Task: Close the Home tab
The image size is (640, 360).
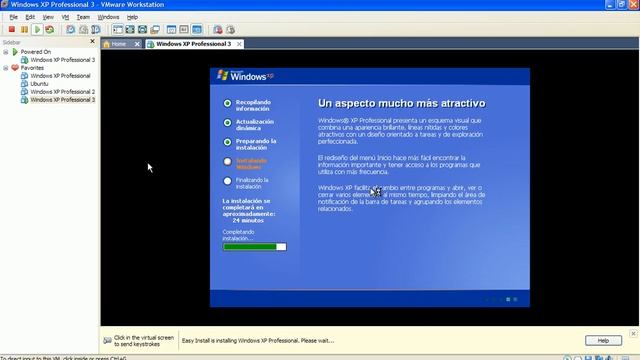Action: [137, 44]
